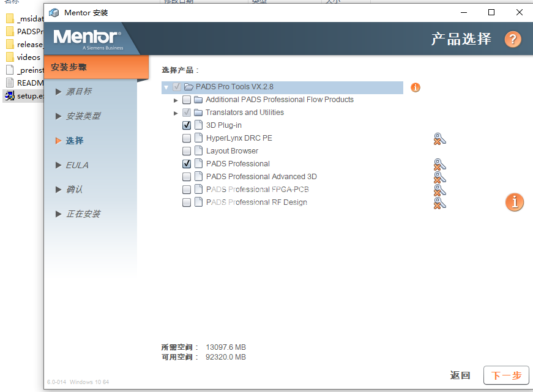Select the _msidat folder in Explorer
The image size is (533, 392).
[x=25, y=19]
